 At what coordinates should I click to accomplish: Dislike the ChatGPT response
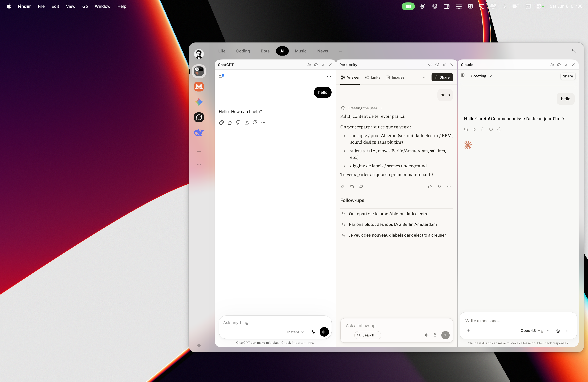tap(238, 123)
